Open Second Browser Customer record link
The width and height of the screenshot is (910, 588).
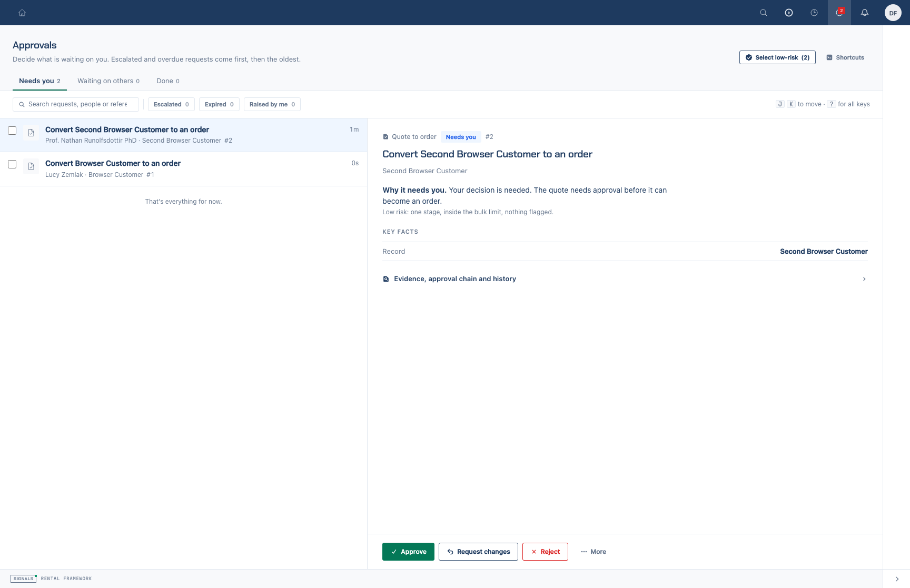(x=824, y=252)
